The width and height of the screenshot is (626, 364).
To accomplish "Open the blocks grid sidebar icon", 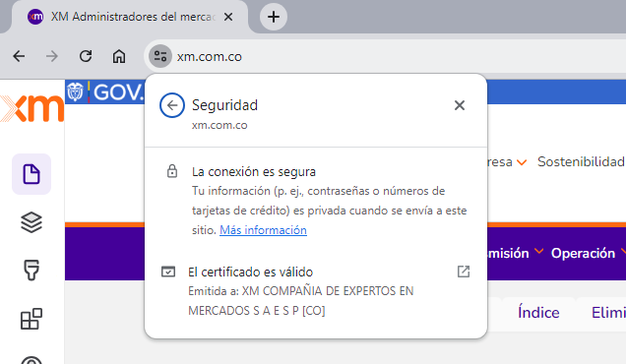I will click(x=31, y=319).
